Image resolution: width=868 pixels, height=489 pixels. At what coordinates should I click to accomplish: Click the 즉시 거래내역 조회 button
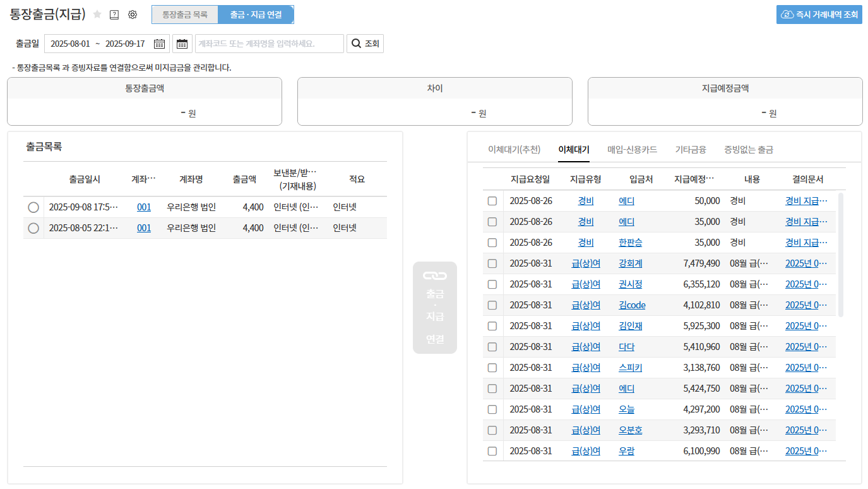(819, 15)
